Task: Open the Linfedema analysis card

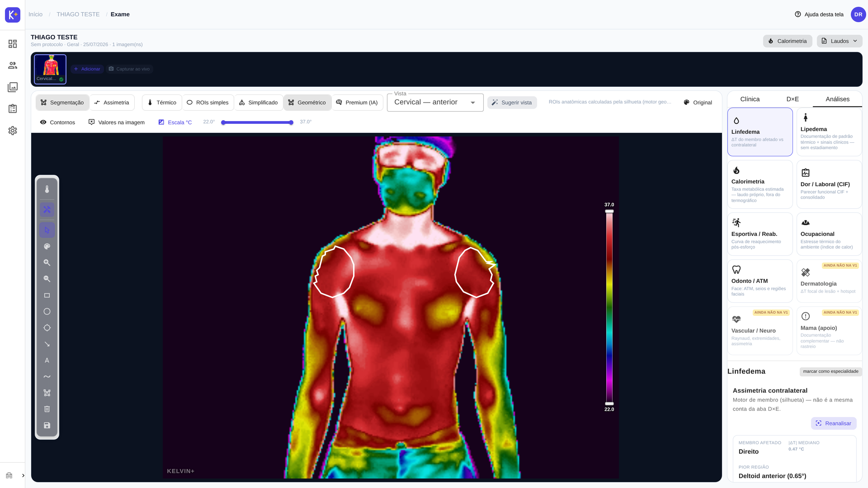Action: click(760, 132)
